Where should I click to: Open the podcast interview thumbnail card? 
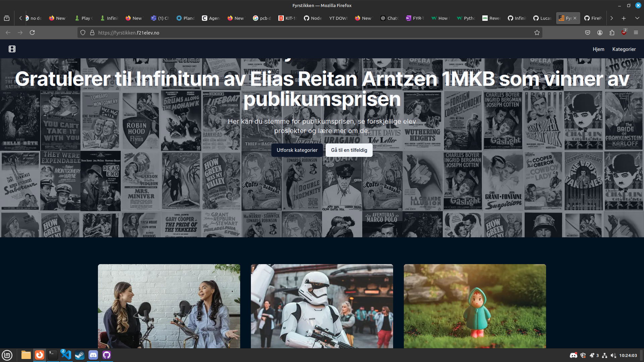pos(169,306)
